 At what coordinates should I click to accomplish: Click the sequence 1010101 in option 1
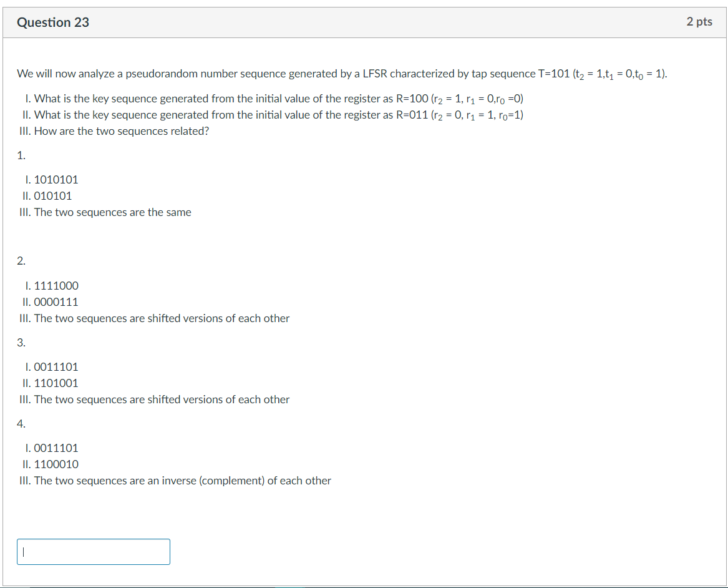(57, 179)
